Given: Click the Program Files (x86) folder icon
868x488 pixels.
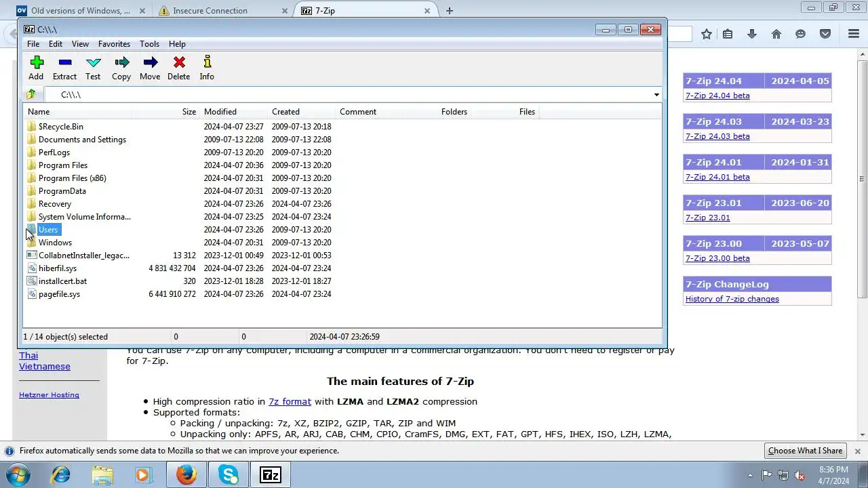Looking at the screenshot, I should click(x=31, y=178).
